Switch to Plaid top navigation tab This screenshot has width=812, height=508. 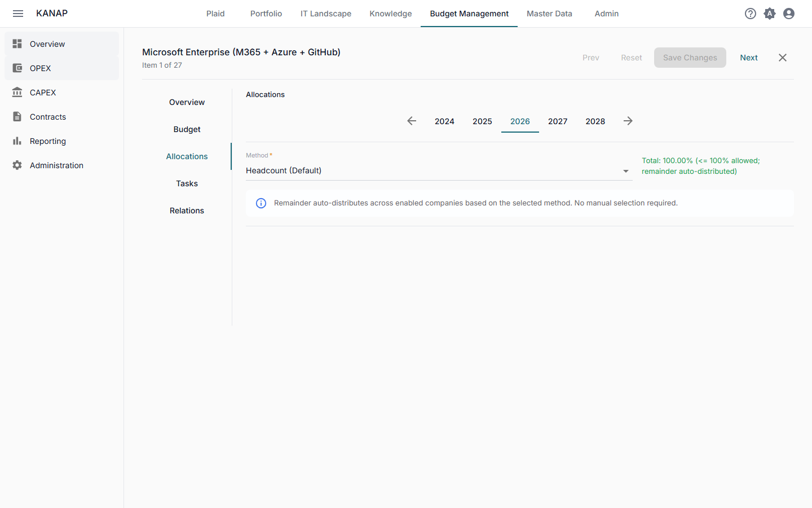pos(215,14)
